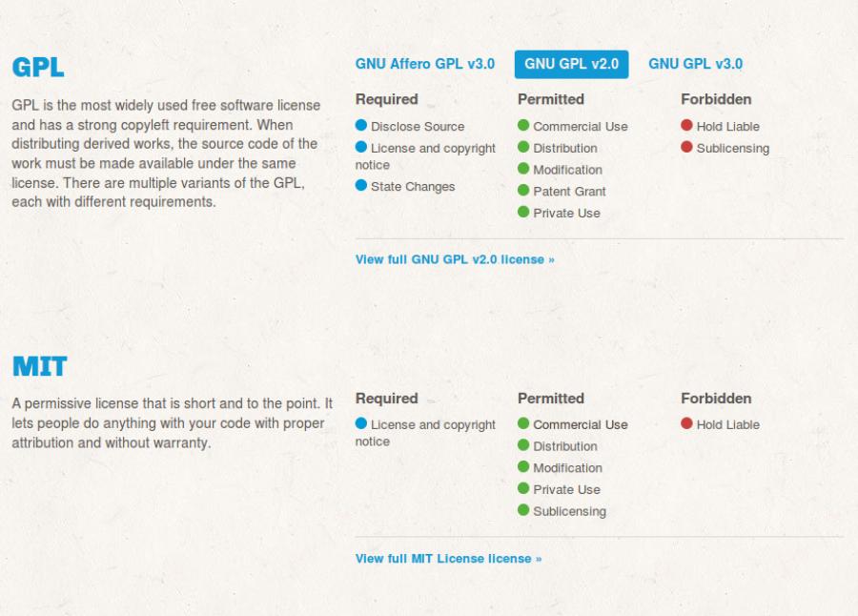
Task: Click green dot next to GPL Commercial Use
Action: [x=523, y=125]
